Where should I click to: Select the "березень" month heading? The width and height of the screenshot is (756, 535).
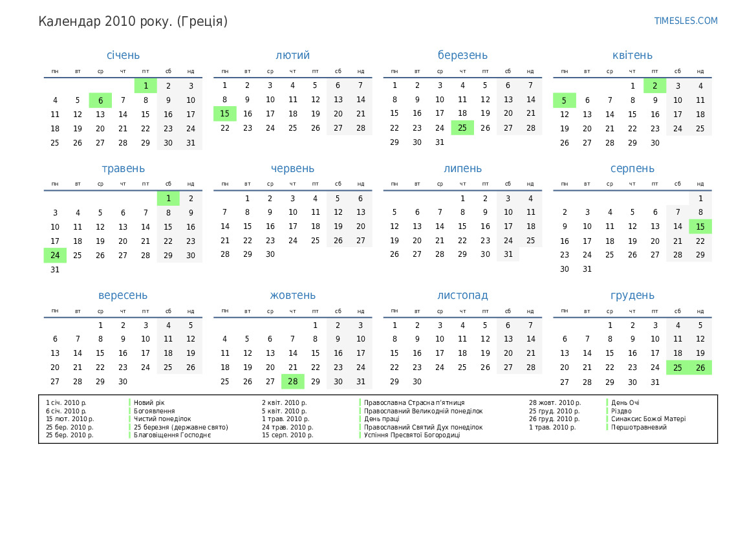click(462, 56)
